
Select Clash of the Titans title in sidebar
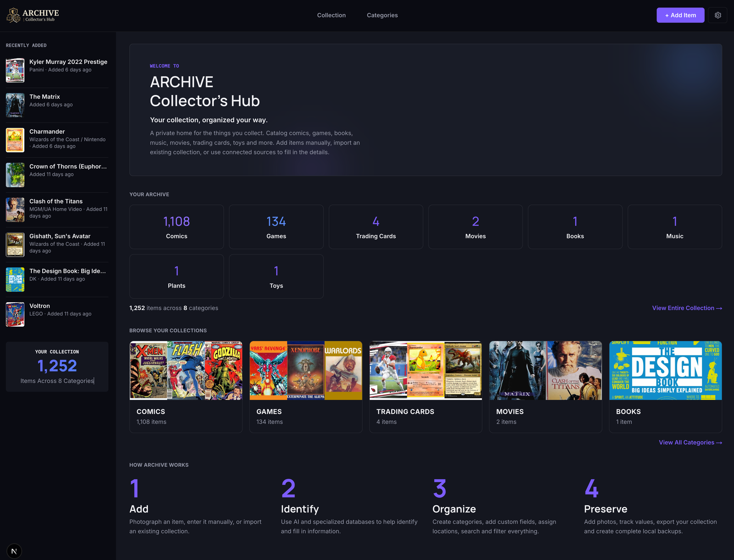click(56, 201)
